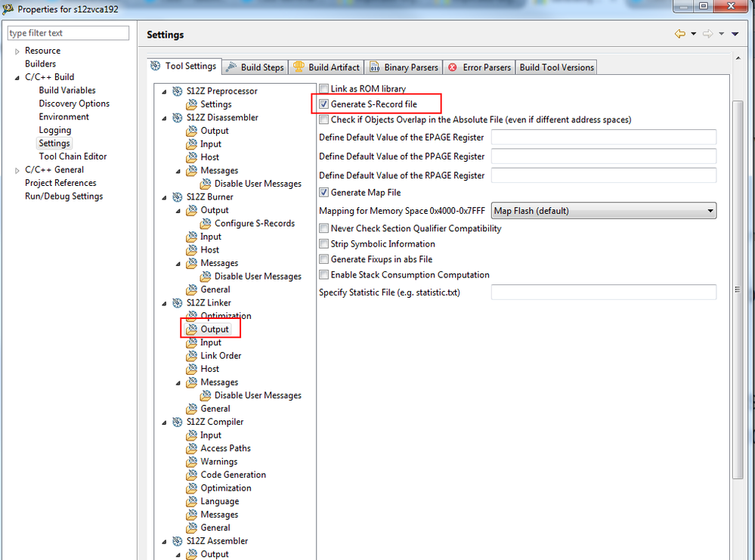Click the settings panel vertical scrollbar
The image size is (755, 560).
(x=738, y=289)
